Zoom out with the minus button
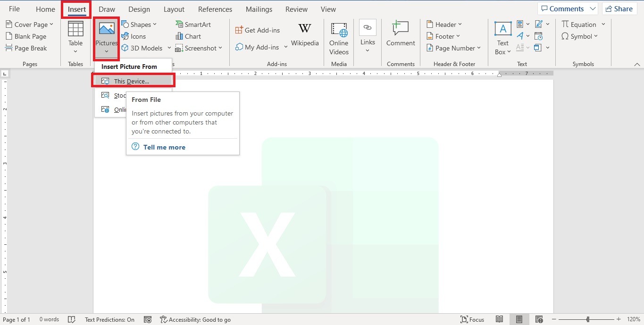This screenshot has height=325, width=644. (554, 319)
